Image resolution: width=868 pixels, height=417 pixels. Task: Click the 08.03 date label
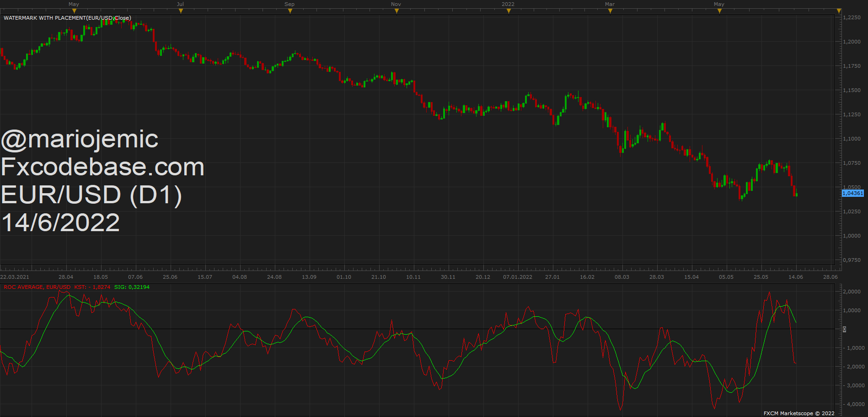point(622,277)
